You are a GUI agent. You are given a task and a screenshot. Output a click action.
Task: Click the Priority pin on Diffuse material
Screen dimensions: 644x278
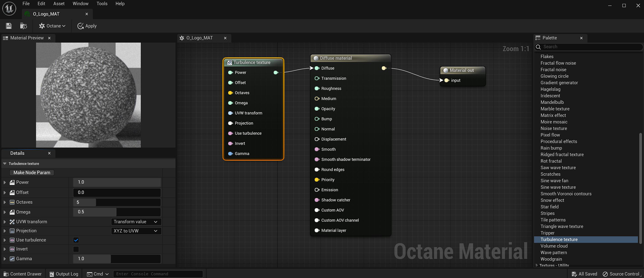click(317, 180)
